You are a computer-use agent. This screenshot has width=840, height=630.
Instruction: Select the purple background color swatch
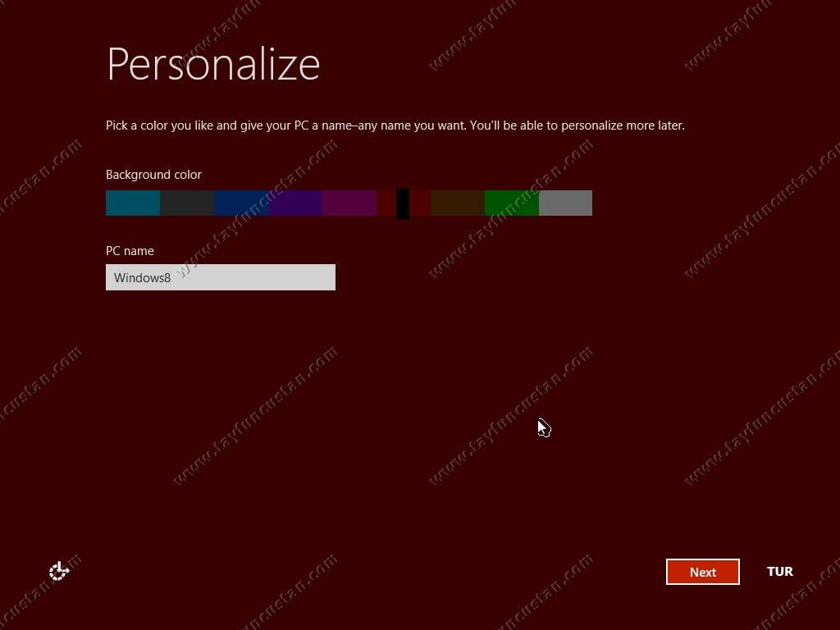point(294,203)
